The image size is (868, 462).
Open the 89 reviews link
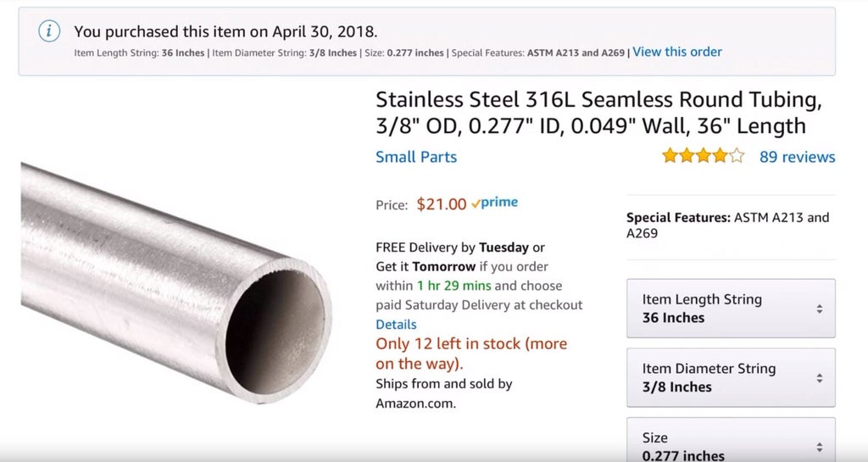[797, 157]
